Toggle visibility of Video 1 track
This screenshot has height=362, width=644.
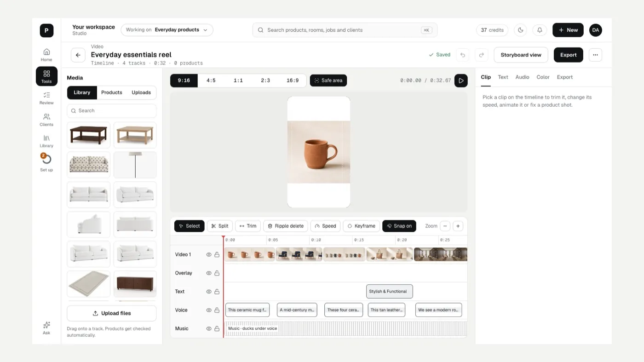(209, 254)
